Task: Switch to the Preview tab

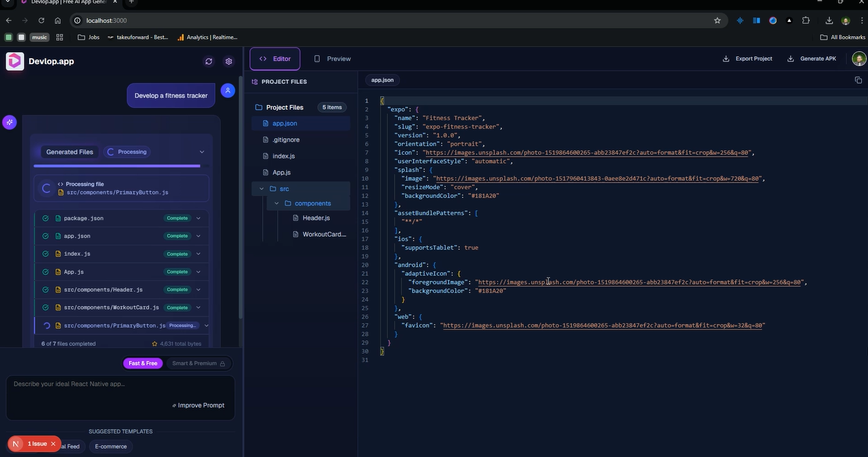Action: 332,59
